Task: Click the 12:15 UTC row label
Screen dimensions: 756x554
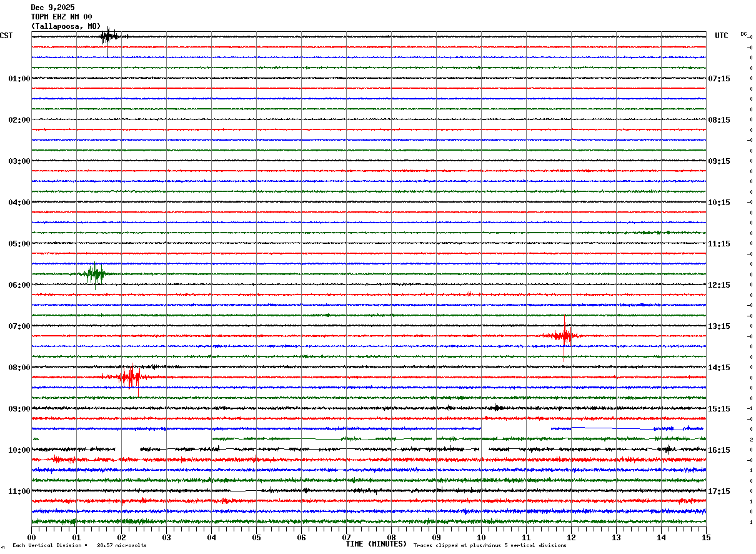Action: coord(719,285)
